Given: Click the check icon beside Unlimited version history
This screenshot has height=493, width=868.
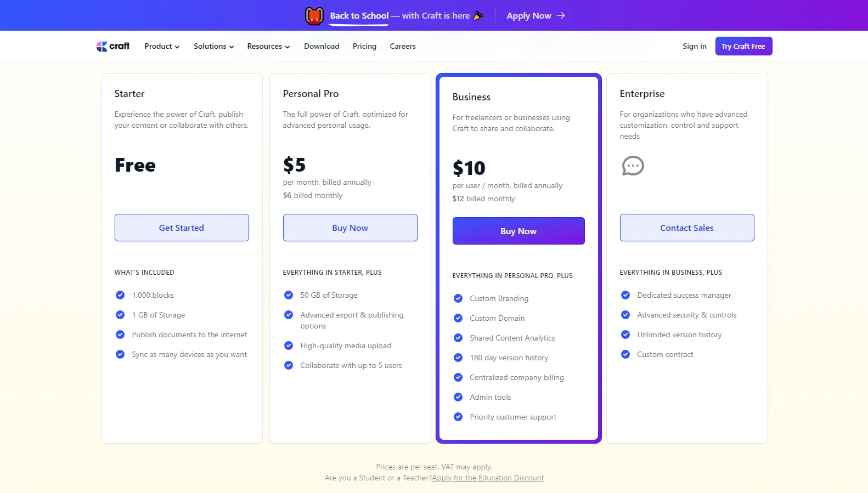Looking at the screenshot, I should point(625,335).
